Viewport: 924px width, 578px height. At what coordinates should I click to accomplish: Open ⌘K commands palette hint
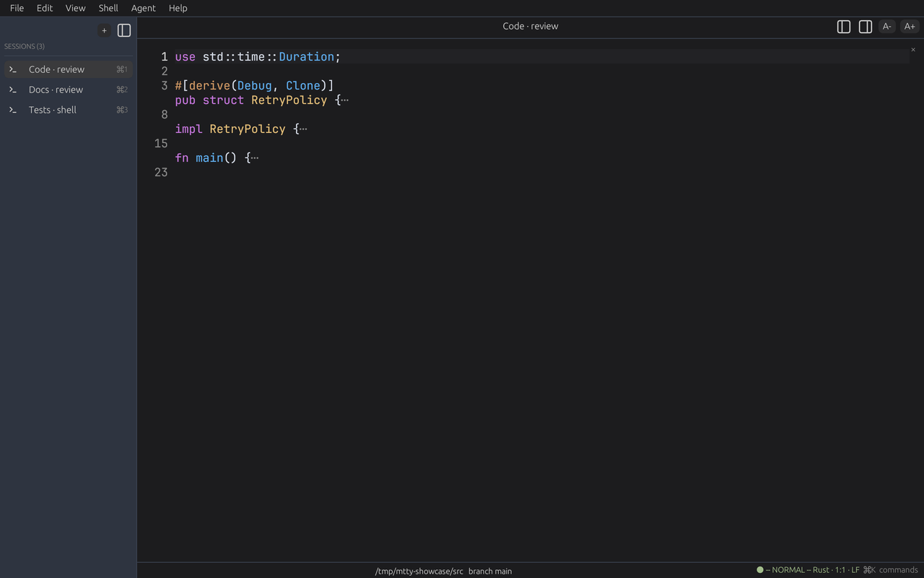[x=891, y=570]
